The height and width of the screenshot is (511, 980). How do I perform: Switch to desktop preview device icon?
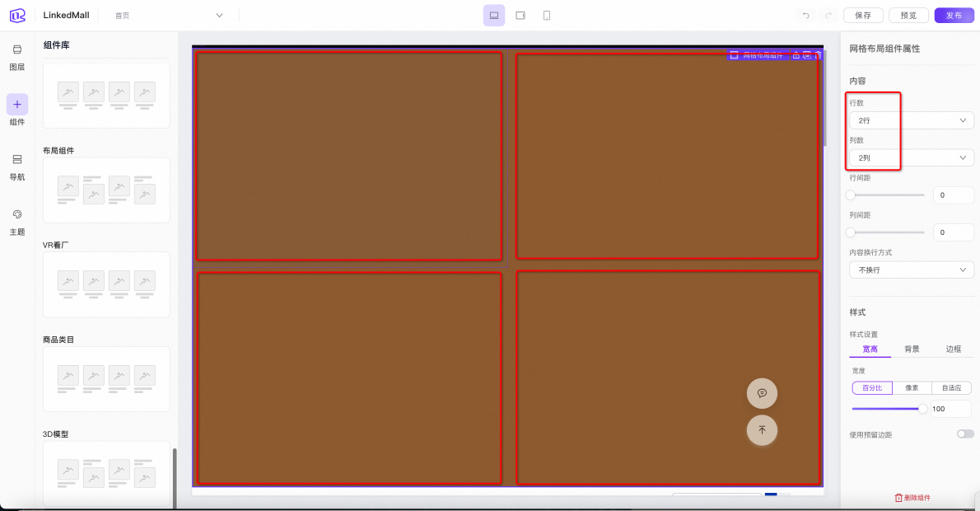[x=494, y=16]
